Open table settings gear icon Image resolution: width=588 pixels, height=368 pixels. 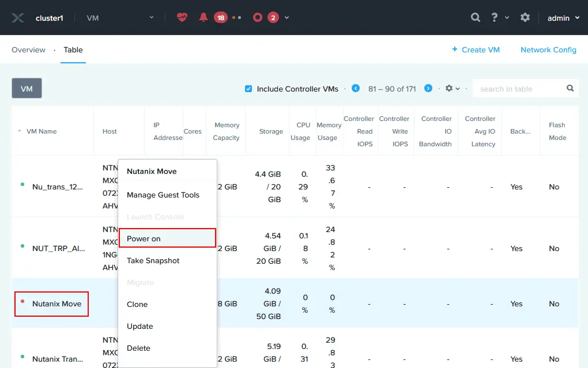(449, 89)
